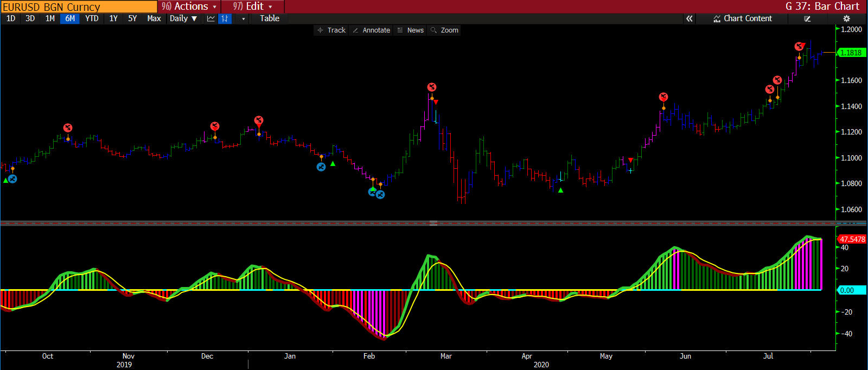Click red sell signal marker in October 2019
Image resolution: width=868 pixels, height=370 pixels.
pyautogui.click(x=68, y=127)
